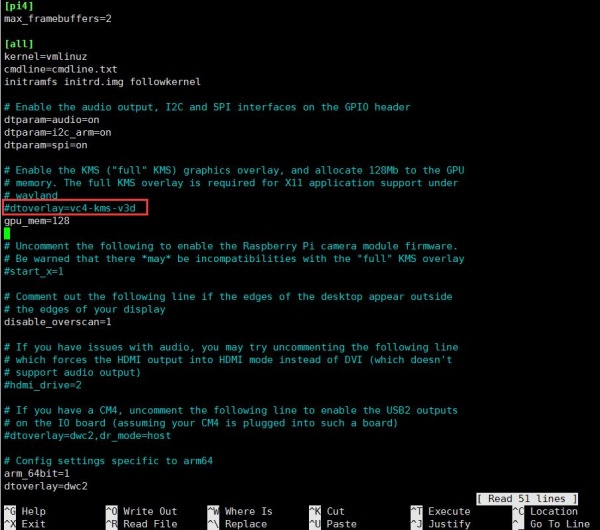Click the disable_overscan=1 setting line

[58, 322]
